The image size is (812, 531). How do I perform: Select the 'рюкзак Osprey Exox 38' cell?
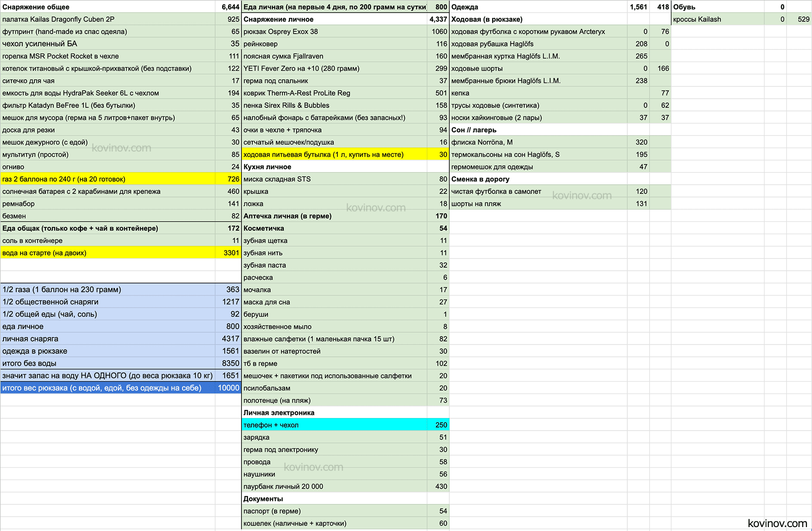point(334,31)
